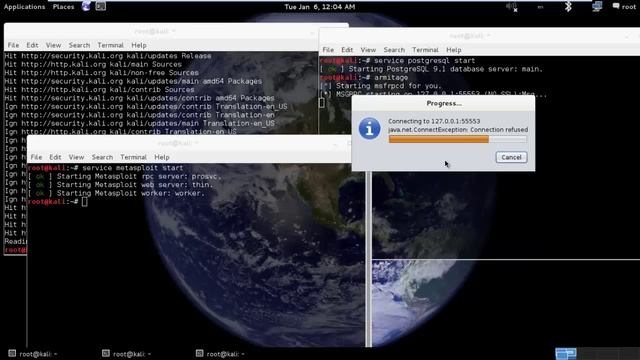Open File menu in the armitage terminal
The height and width of the screenshot is (360, 640).
(x=328, y=50)
